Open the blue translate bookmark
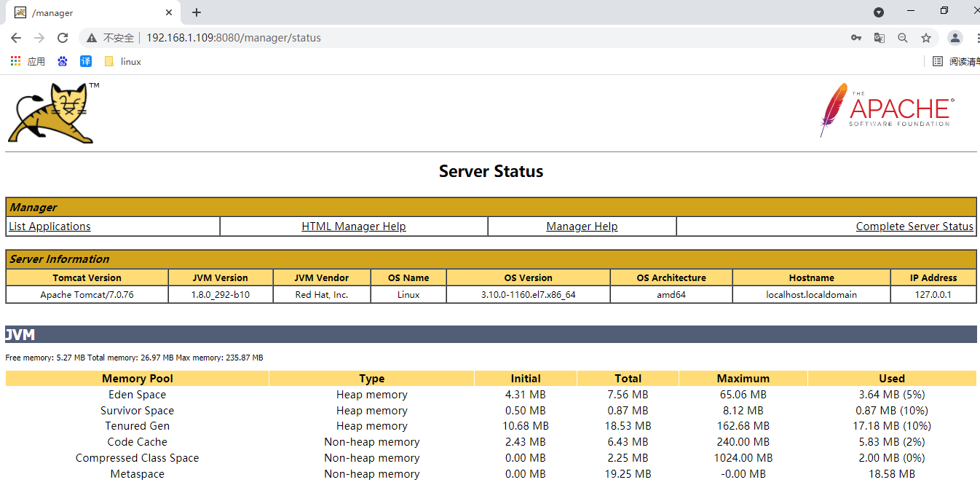This screenshot has width=980, height=485. tap(86, 62)
